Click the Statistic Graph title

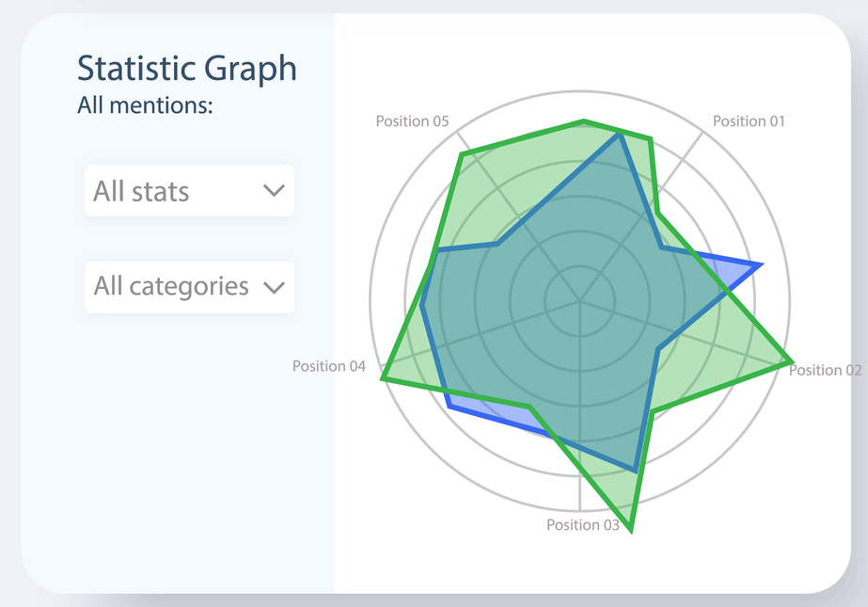(186, 69)
